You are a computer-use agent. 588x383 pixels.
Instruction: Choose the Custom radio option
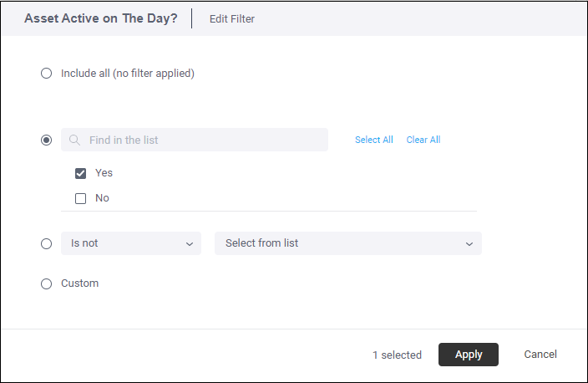(x=47, y=283)
